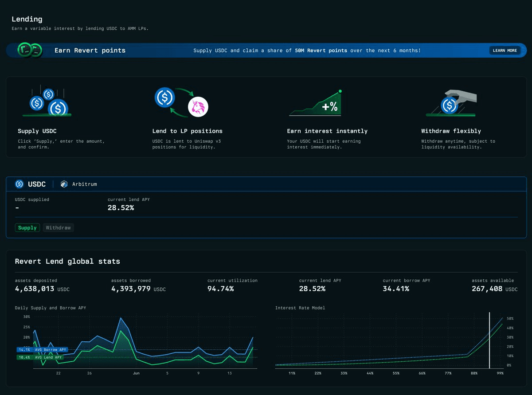Click the 'Daily Supply and Borrow APY' chart title

[x=51, y=308]
